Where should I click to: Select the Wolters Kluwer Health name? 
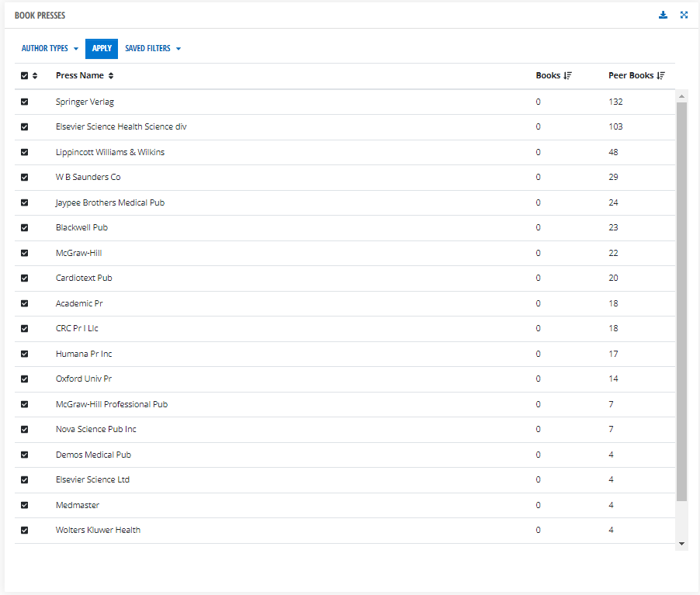click(98, 531)
